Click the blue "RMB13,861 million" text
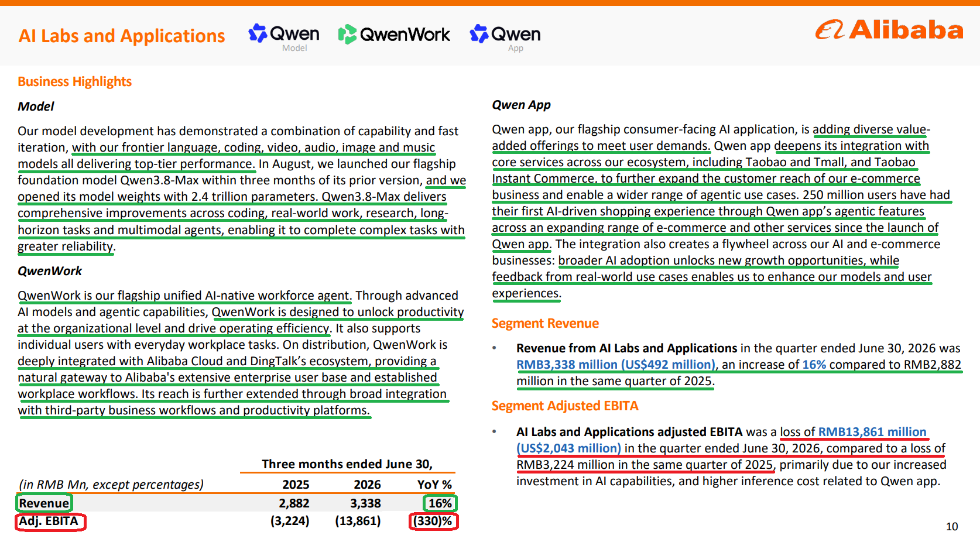980x549 pixels. pos(872,432)
